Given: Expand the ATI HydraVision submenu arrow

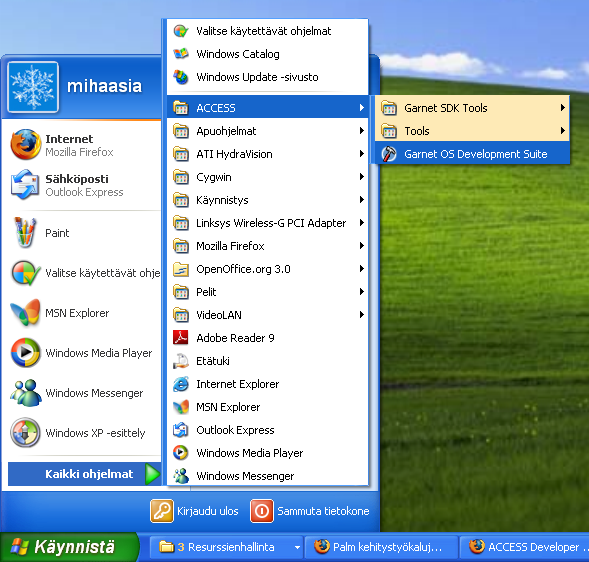Looking at the screenshot, I should 362,154.
